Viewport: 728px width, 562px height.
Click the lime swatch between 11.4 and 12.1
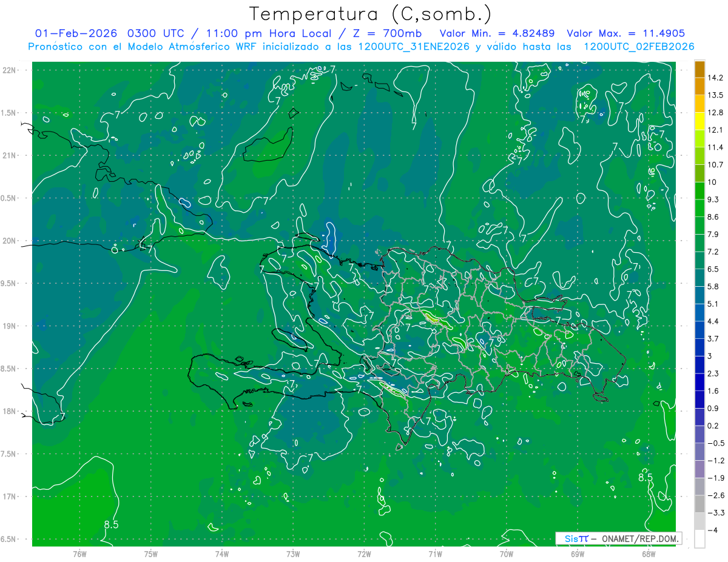click(x=699, y=139)
